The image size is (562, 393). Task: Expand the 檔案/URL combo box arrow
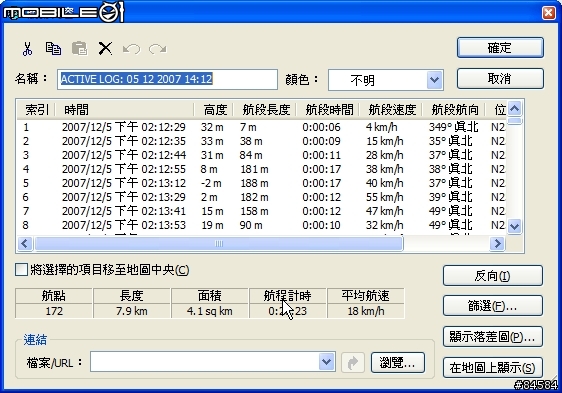(327, 361)
